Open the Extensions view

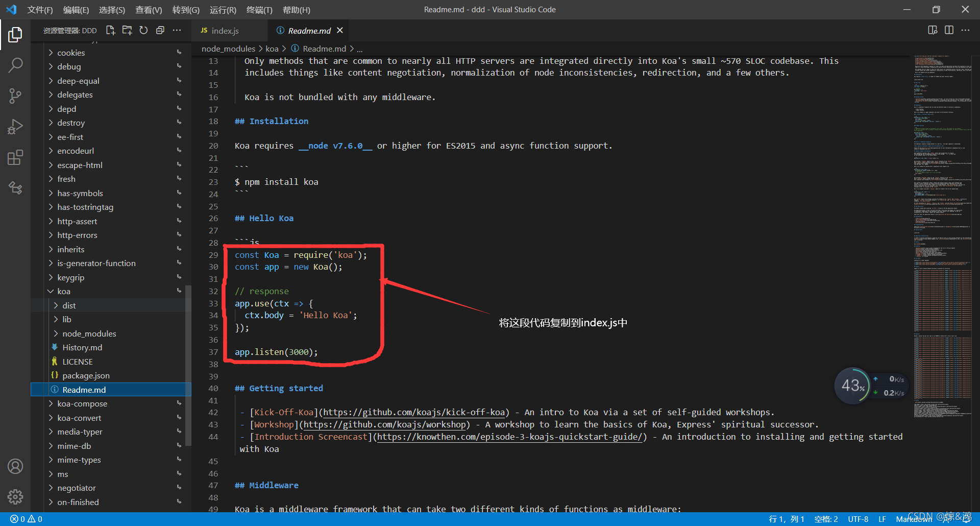(15, 157)
